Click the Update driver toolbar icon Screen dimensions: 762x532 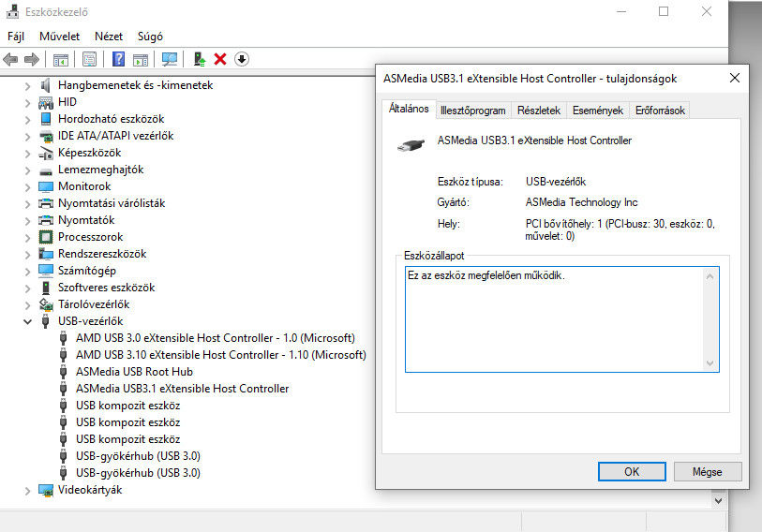point(200,59)
